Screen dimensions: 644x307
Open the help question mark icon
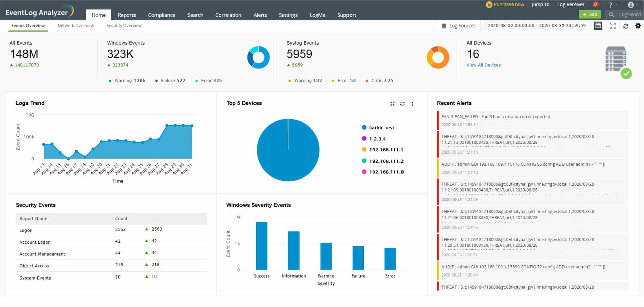pos(610,5)
